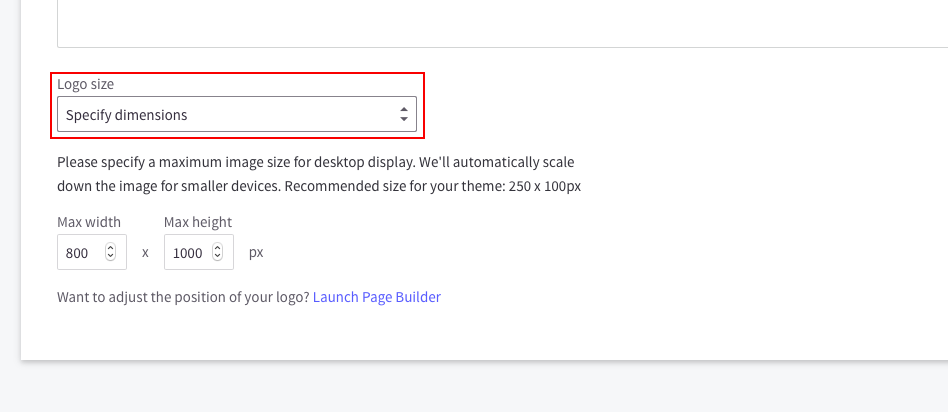
Task: Click the Logo size select arrows icon
Action: (x=403, y=115)
